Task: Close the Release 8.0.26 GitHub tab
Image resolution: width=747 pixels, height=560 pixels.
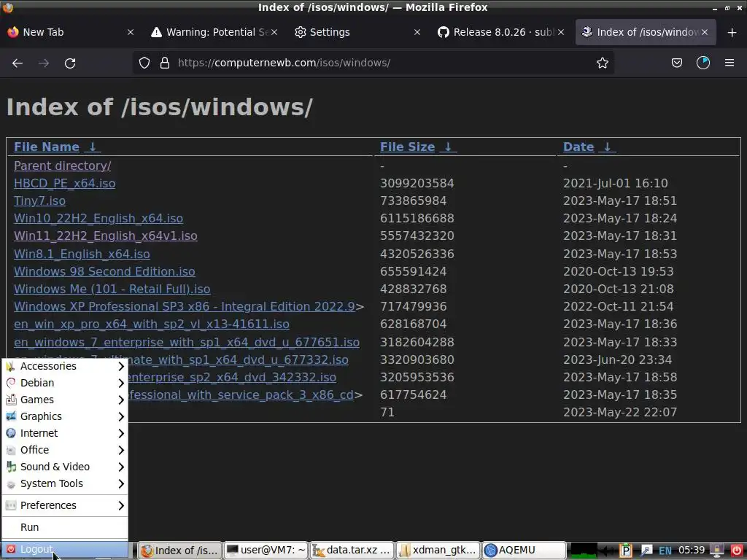Action: (x=561, y=32)
